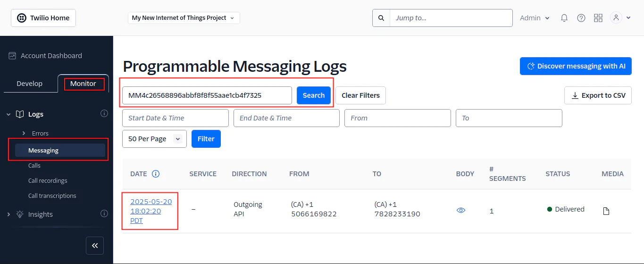
Task: Click the Clear Filters button
Action: (x=360, y=95)
